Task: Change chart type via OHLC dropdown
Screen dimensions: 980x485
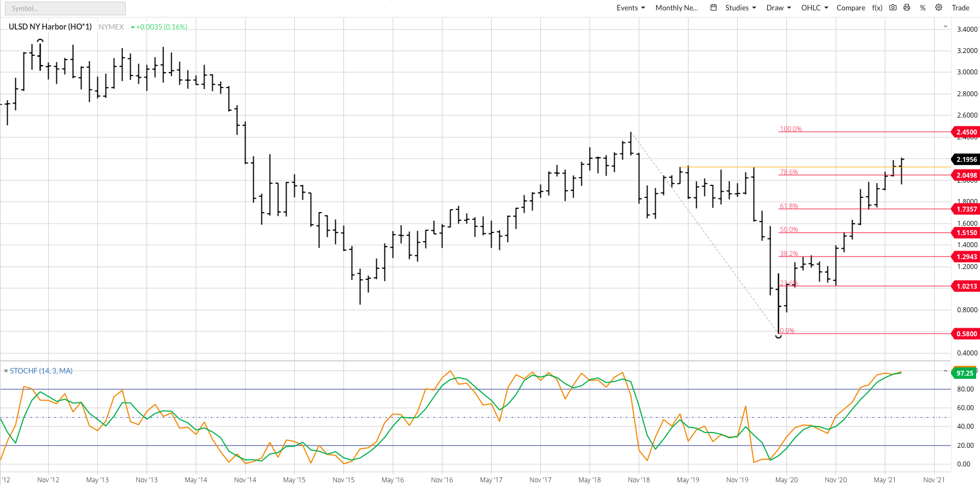Action: (814, 8)
